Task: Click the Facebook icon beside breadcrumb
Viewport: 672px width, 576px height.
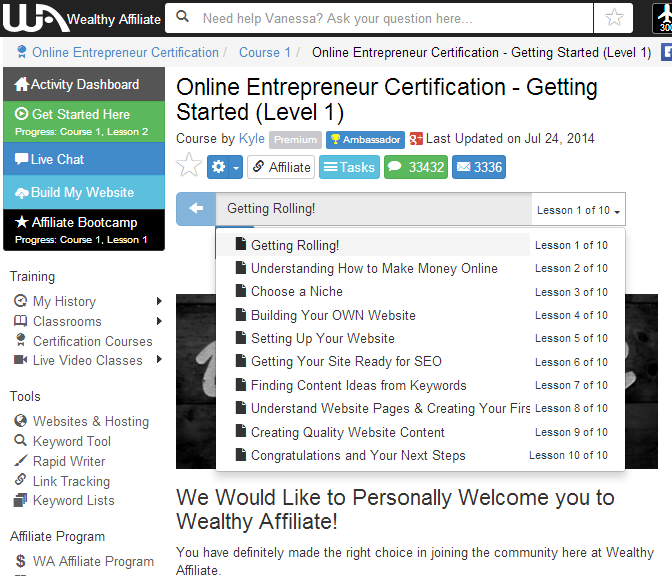Action: 666,52
